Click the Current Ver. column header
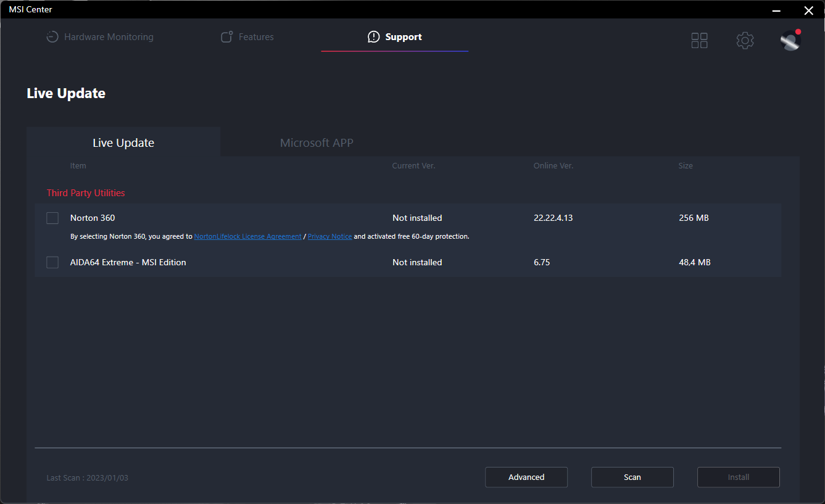This screenshot has width=825, height=504. click(x=414, y=166)
